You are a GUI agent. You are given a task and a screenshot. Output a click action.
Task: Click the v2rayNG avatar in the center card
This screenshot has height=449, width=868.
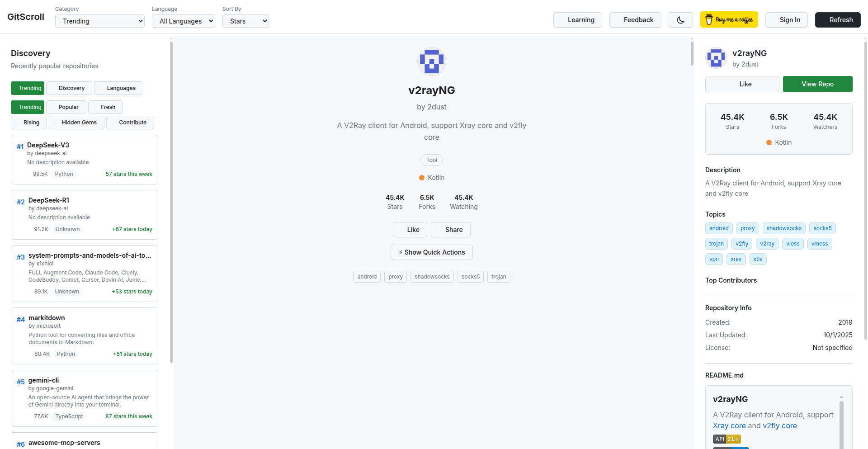coord(431,61)
